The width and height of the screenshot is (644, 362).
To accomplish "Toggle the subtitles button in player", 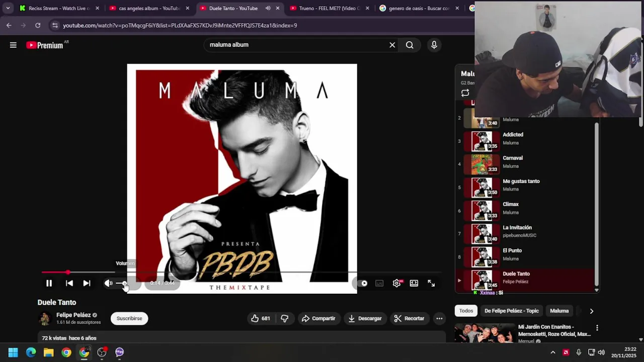I will pyautogui.click(x=379, y=284).
